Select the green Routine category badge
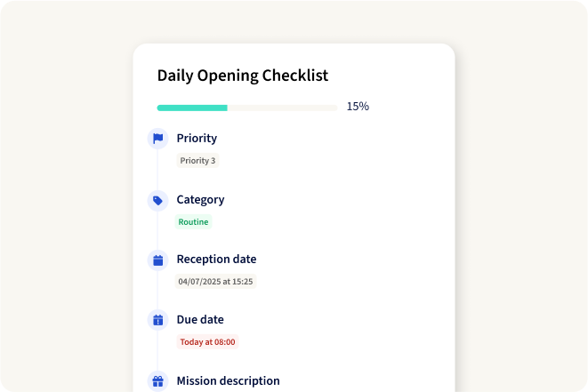 pyautogui.click(x=193, y=221)
